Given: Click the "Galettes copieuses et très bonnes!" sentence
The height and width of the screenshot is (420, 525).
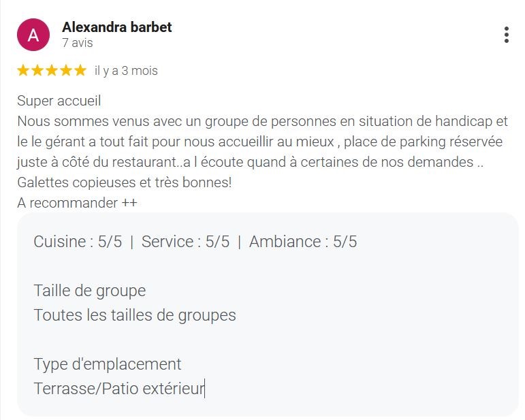Looking at the screenshot, I should point(125,182).
